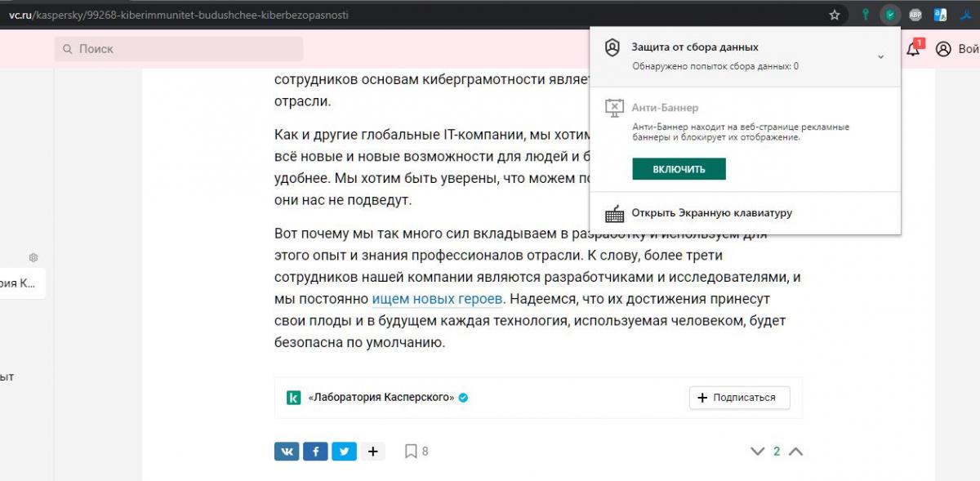Click the Kaspersky Protection shield extension icon
This screenshot has height=481, width=980.
(891, 15)
